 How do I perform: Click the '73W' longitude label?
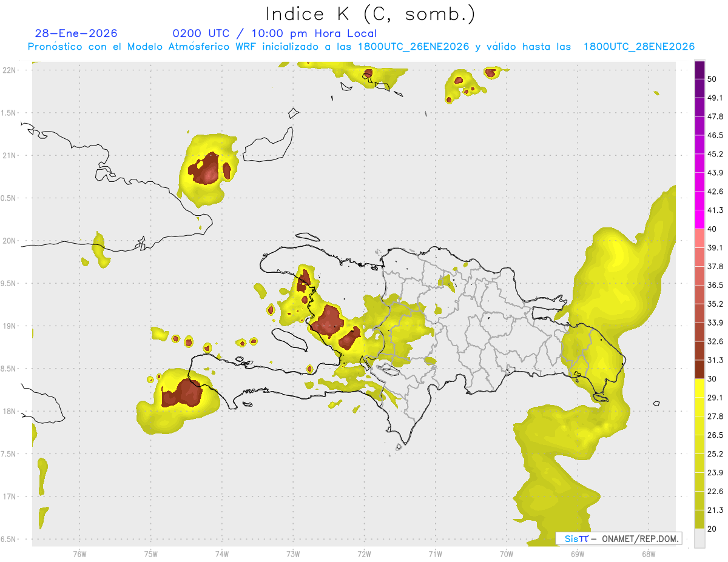pyautogui.click(x=293, y=554)
